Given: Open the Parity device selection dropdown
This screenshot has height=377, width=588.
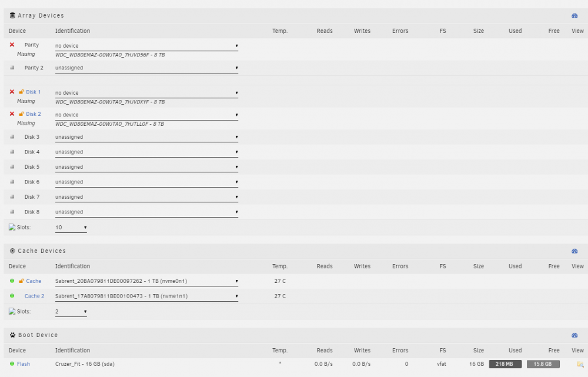Looking at the screenshot, I should point(146,46).
